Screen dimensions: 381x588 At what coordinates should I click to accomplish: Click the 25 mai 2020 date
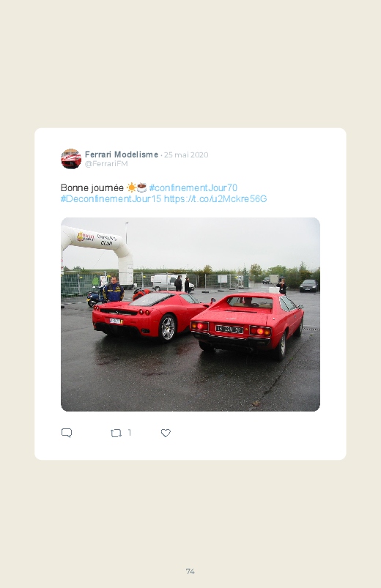tap(186, 155)
